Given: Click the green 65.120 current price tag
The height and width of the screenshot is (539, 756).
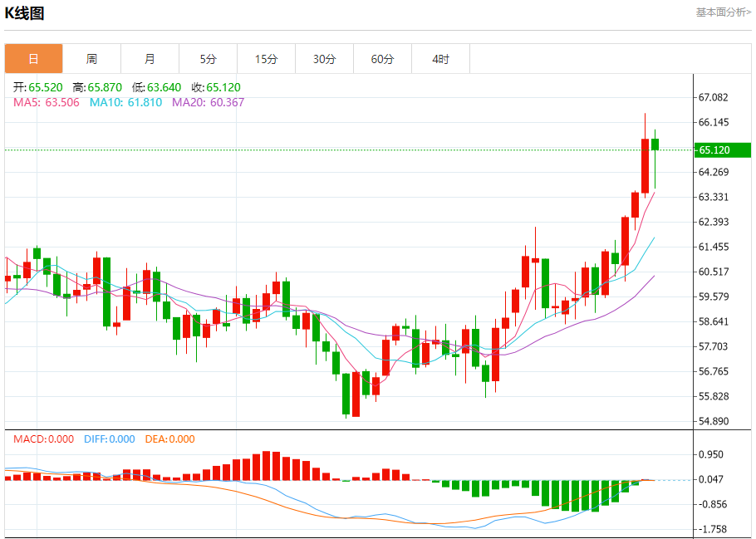Looking at the screenshot, I should tap(722, 150).
